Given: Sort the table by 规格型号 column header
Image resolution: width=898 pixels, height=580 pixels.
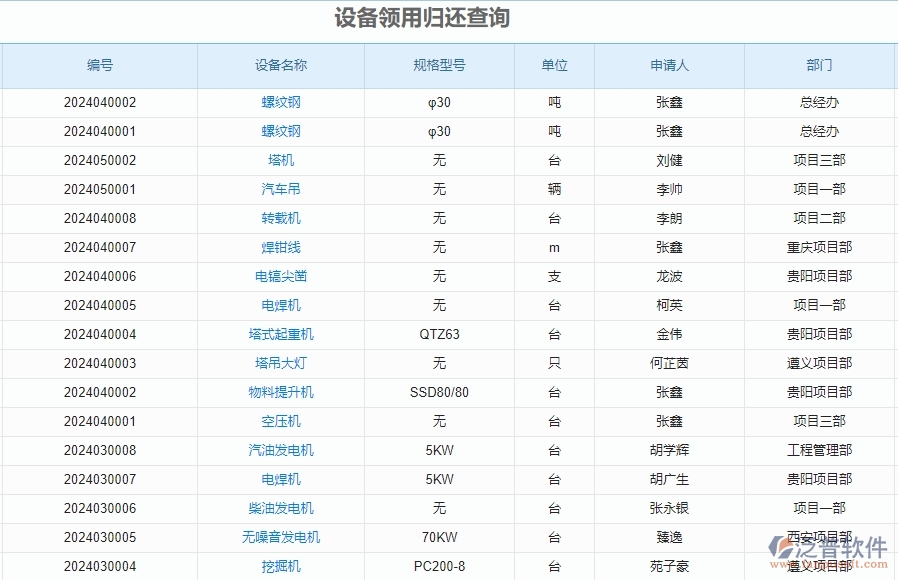Looking at the screenshot, I should click(440, 65).
